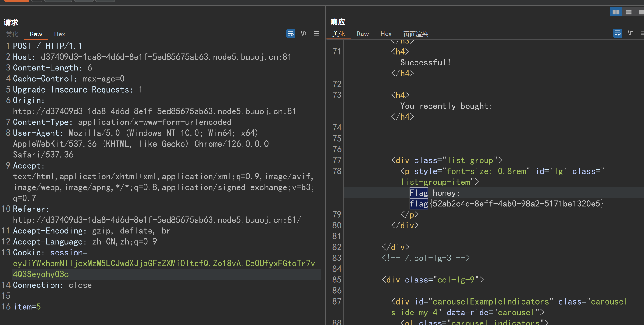
Task: Click the highlighted 'Flag' honey text
Action: pyautogui.click(x=419, y=193)
